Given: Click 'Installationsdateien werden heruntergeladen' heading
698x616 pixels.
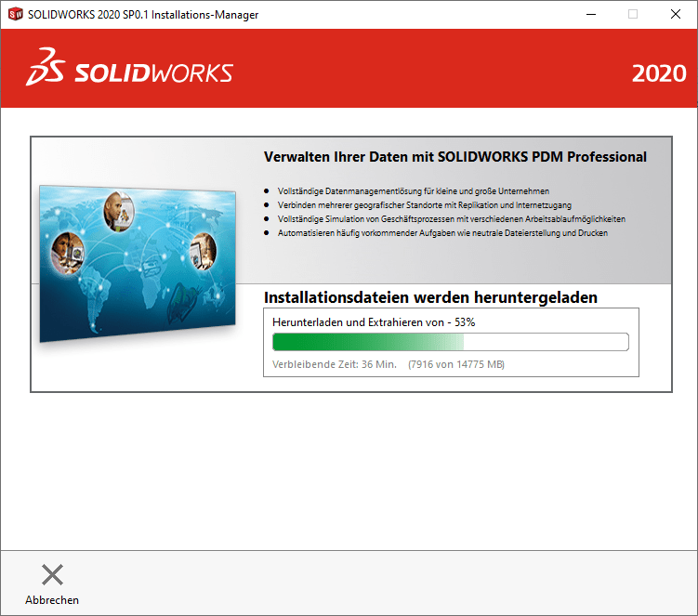Looking at the screenshot, I should 430,297.
